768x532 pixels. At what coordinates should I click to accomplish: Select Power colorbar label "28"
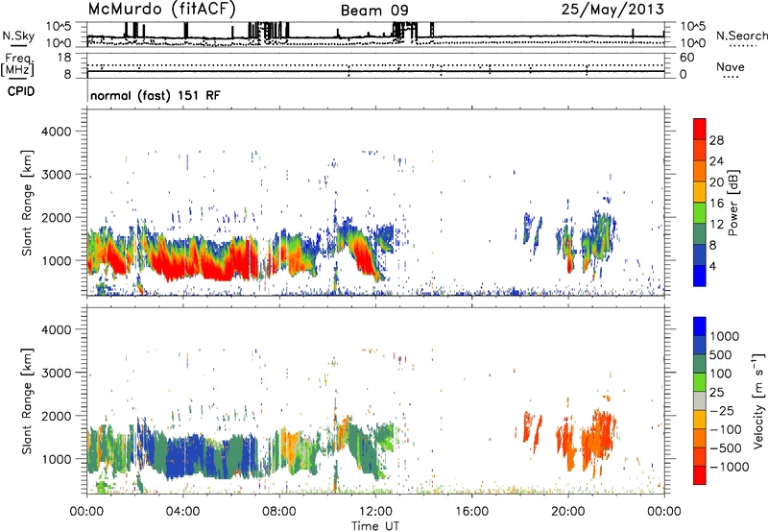tap(716, 140)
